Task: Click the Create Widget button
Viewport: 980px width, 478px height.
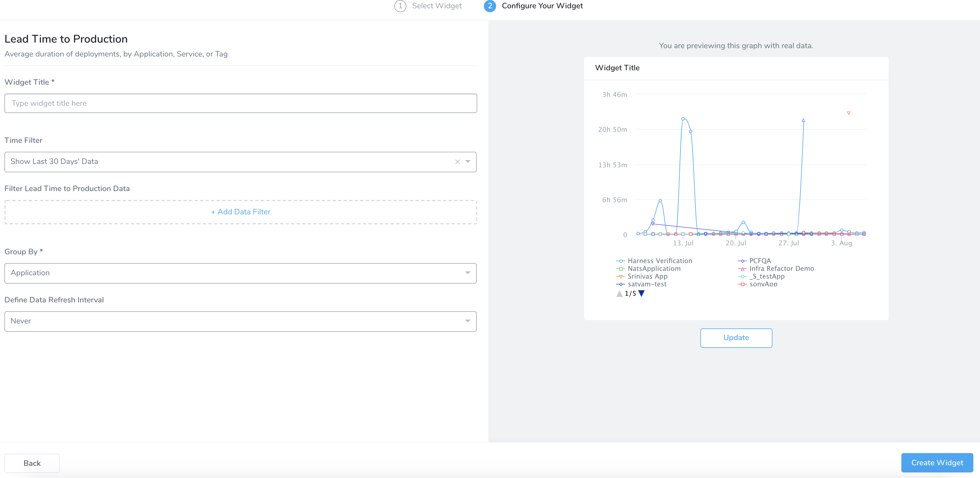Action: [937, 463]
